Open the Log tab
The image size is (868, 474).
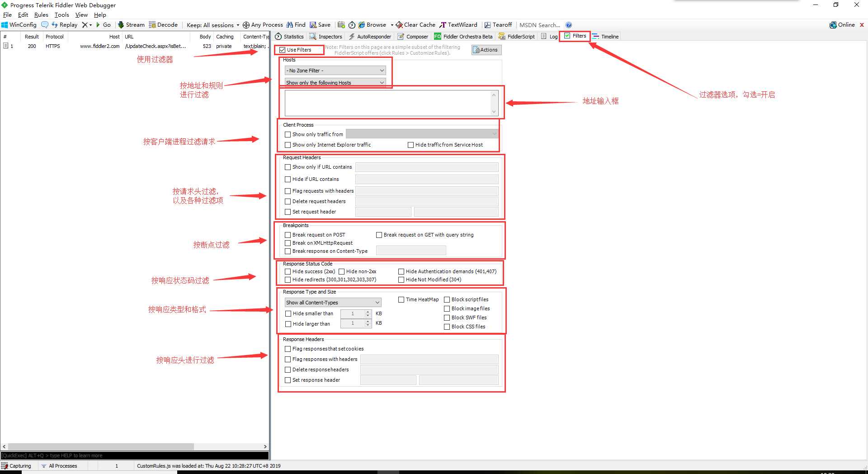pyautogui.click(x=549, y=37)
